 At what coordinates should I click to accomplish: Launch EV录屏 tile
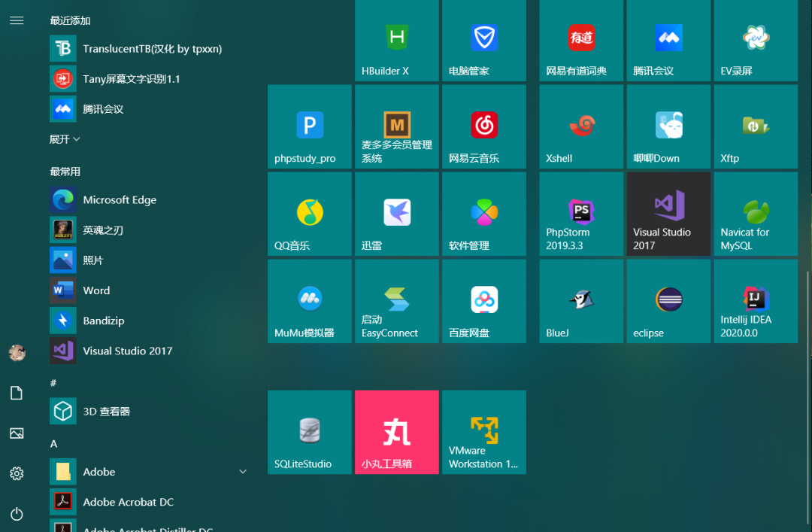756,41
